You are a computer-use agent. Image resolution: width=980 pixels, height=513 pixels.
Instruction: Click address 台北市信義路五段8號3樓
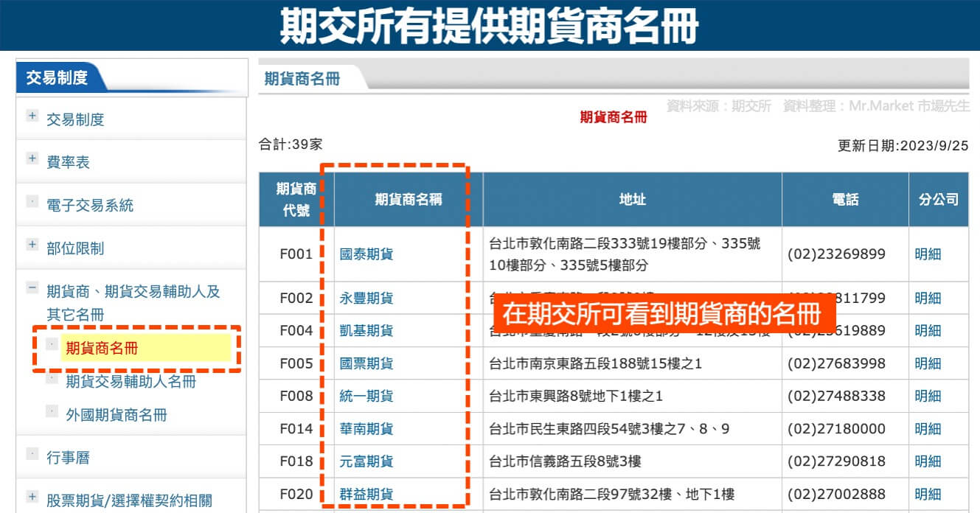tap(565, 461)
